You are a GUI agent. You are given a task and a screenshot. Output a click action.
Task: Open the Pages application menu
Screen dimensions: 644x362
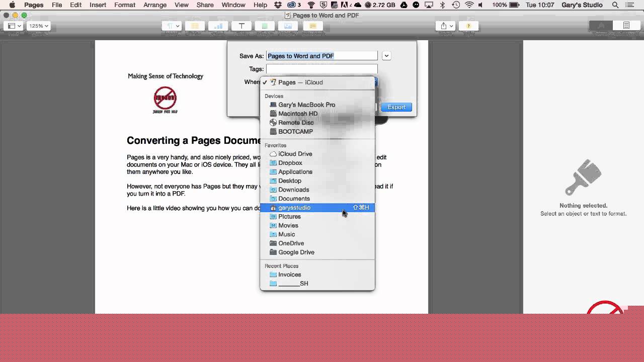point(34,5)
